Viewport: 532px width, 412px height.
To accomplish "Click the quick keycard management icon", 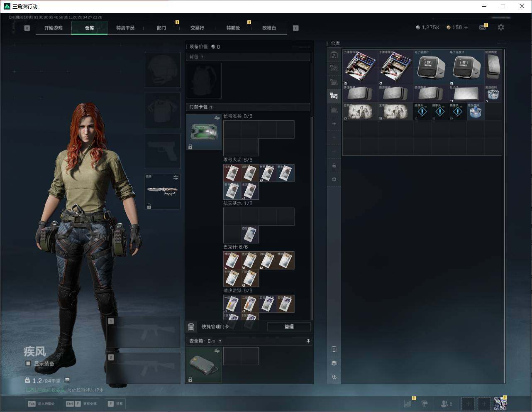I will [x=191, y=327].
